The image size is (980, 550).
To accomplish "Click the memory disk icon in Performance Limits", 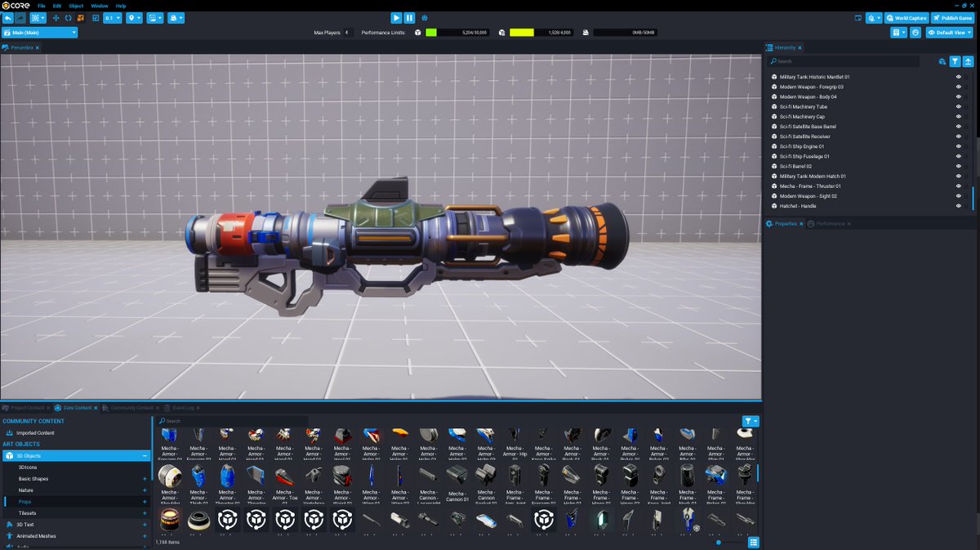I will pyautogui.click(x=586, y=33).
